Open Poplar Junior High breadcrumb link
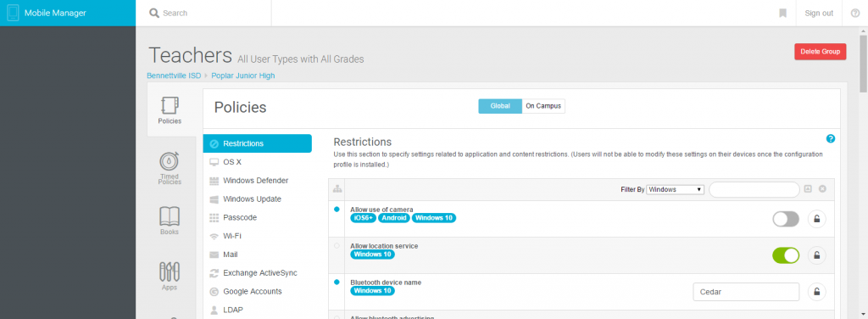Image resolution: width=868 pixels, height=319 pixels. coord(243,76)
